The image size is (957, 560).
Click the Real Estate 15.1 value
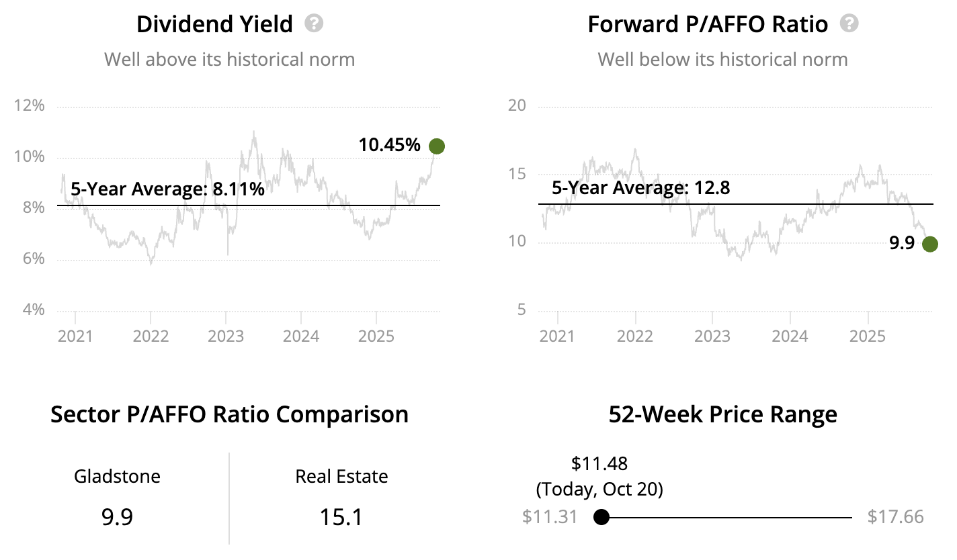pyautogui.click(x=341, y=517)
